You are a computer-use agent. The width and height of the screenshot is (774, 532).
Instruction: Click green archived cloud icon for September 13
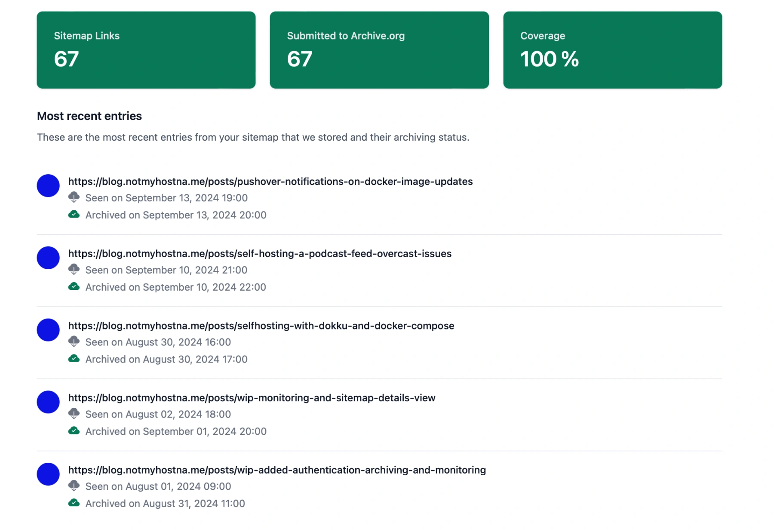tap(74, 215)
